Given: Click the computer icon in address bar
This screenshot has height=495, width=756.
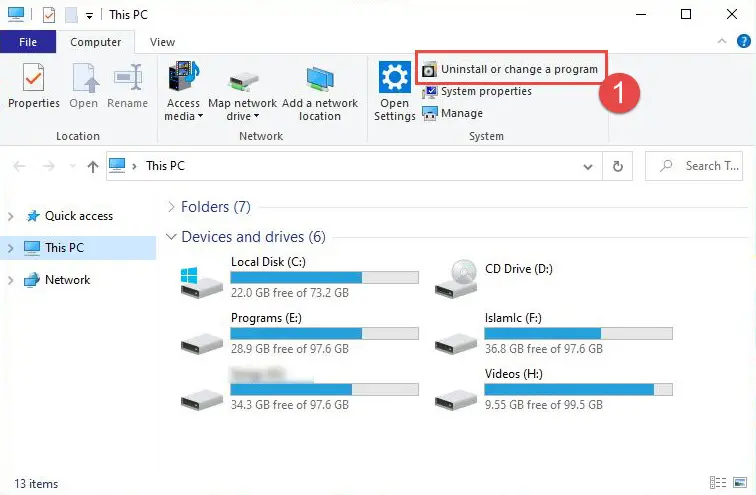Looking at the screenshot, I should coord(117,166).
